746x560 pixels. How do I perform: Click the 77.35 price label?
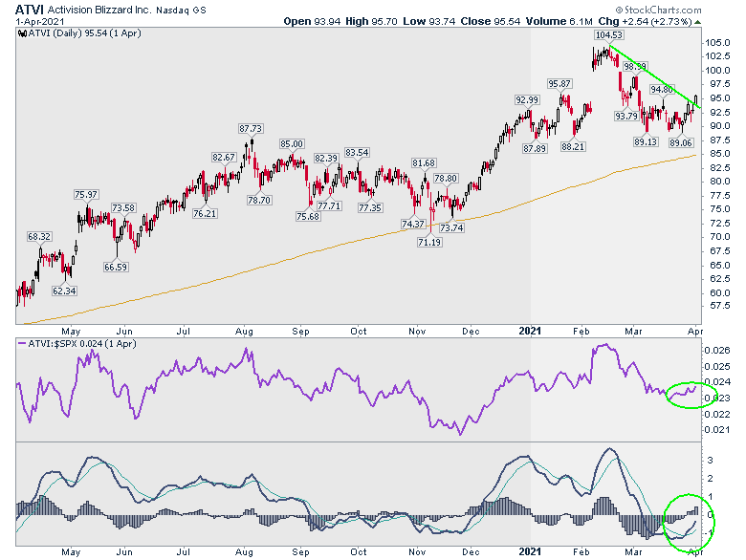370,208
